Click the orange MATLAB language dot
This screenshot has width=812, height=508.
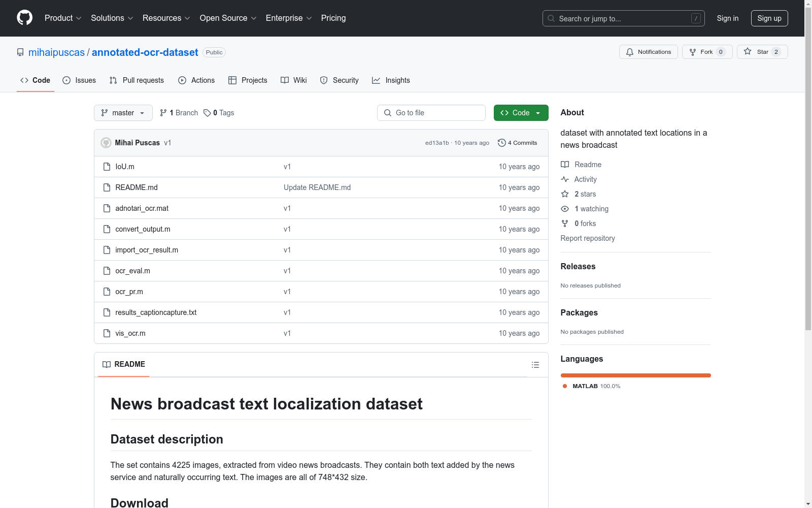pos(565,386)
